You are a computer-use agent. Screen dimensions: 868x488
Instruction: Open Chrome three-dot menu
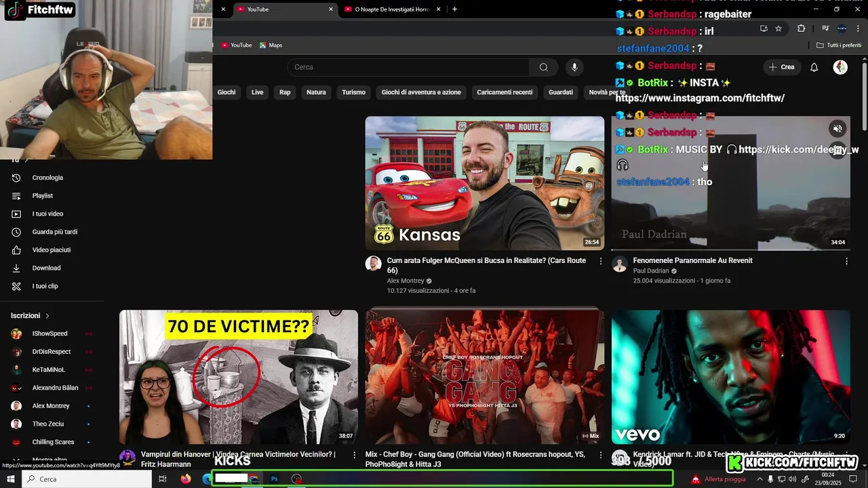pos(859,28)
